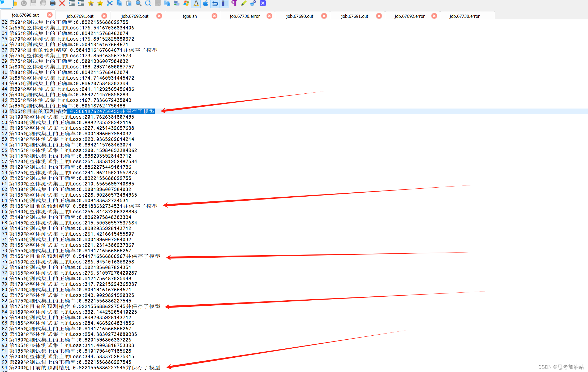
Task: Click the Apple line-ending icon
Action: pos(205,3)
